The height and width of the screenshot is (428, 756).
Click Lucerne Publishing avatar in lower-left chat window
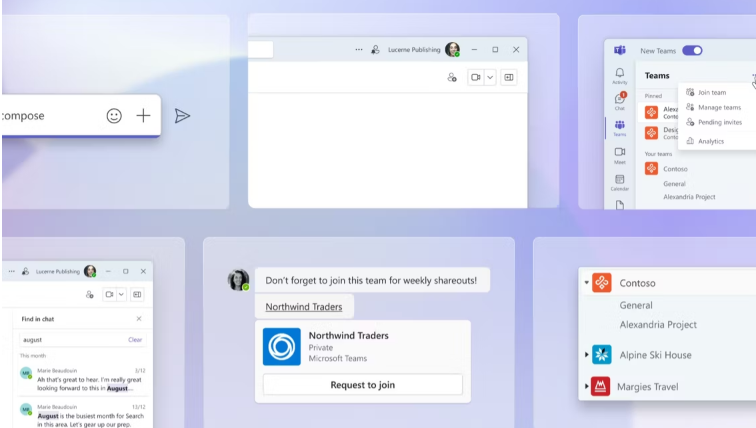tap(90, 271)
